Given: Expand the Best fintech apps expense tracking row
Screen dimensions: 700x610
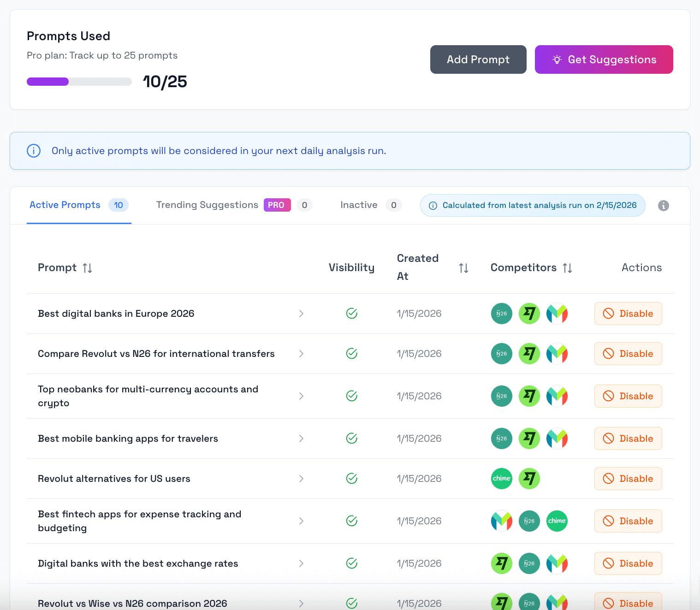Looking at the screenshot, I should pyautogui.click(x=301, y=521).
